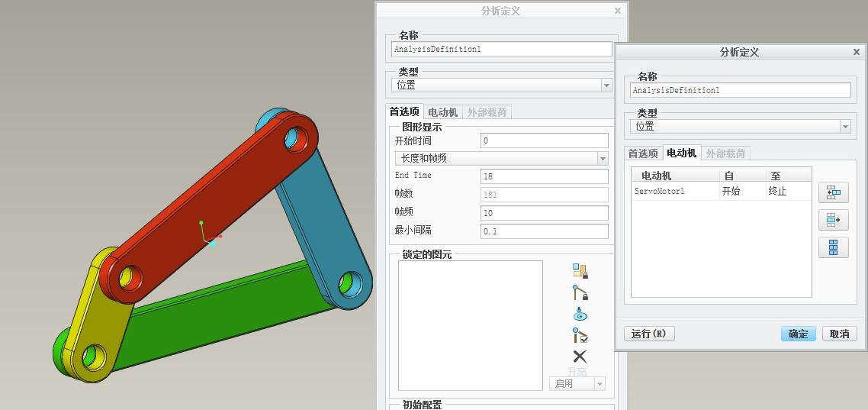Switch to 电动机 tab in left dialog
The image size is (868, 410).
[x=442, y=112]
